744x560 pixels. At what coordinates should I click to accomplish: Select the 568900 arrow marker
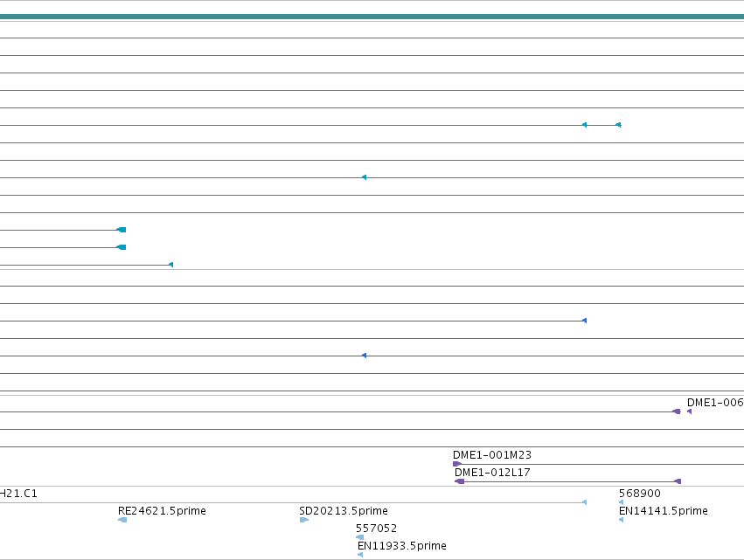(621, 502)
